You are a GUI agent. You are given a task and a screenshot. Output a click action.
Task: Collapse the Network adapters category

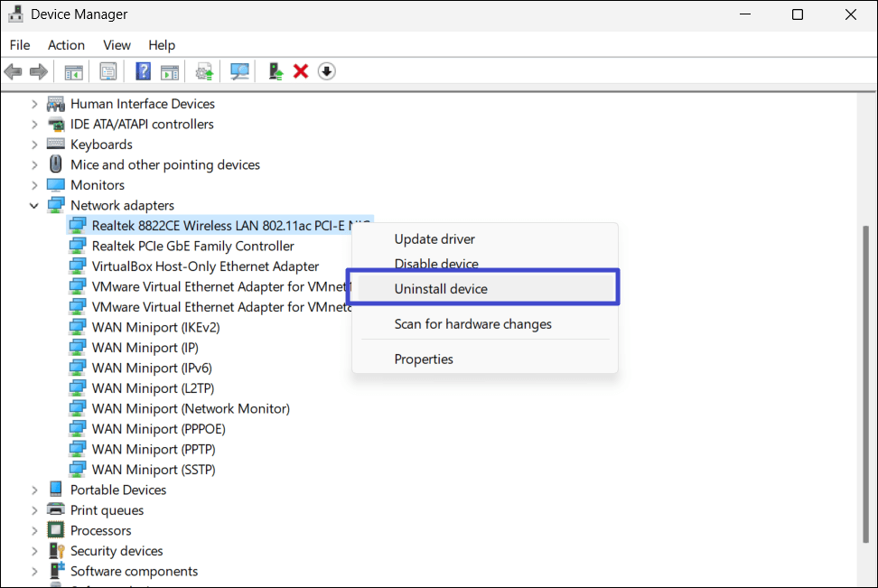(33, 205)
